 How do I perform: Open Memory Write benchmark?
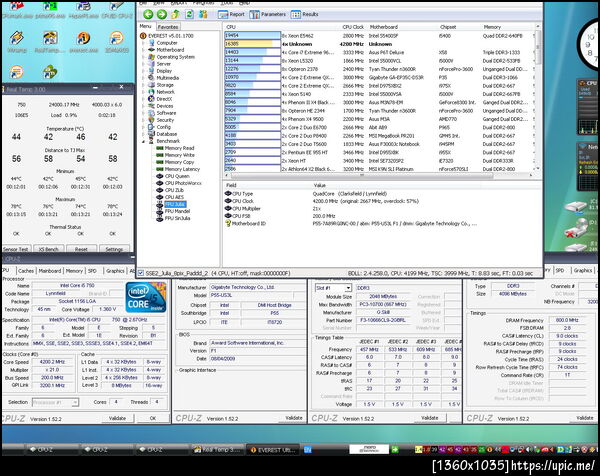(179, 155)
